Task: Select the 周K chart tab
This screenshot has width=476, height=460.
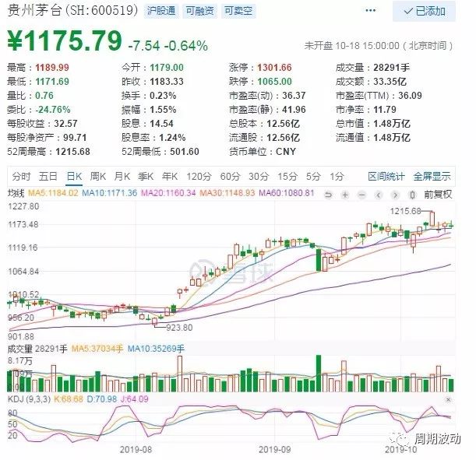Action: [97, 176]
